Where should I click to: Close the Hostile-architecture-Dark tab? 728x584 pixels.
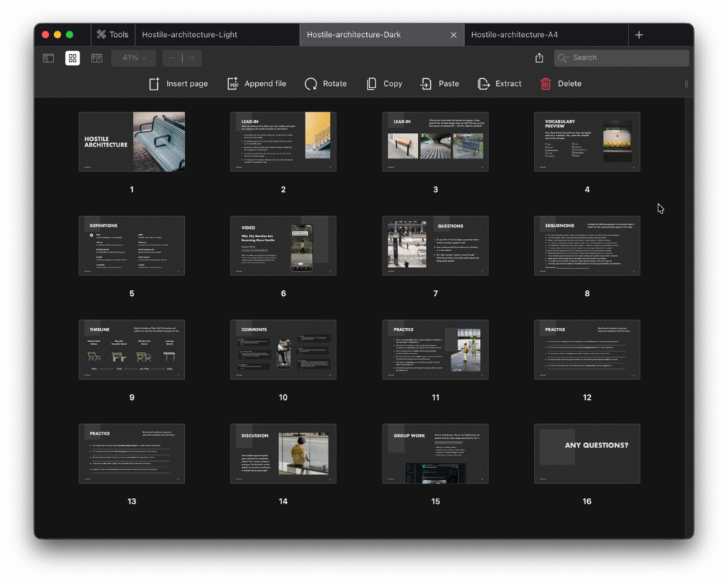coord(454,35)
